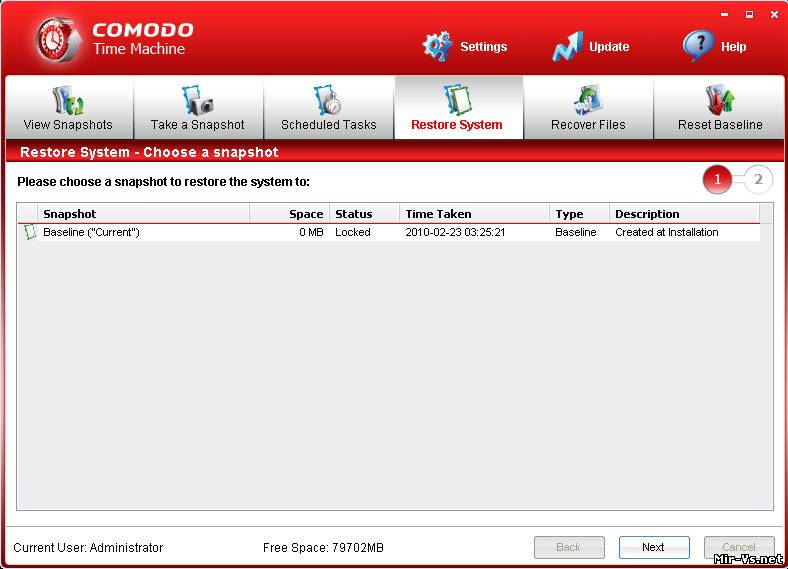
Task: Go to the Recover Files tab label
Action: click(588, 125)
